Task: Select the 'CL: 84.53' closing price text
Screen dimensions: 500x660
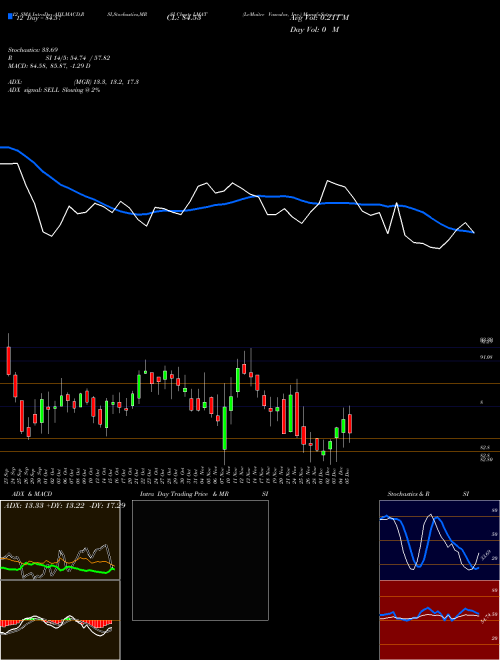Action: pyautogui.click(x=184, y=18)
